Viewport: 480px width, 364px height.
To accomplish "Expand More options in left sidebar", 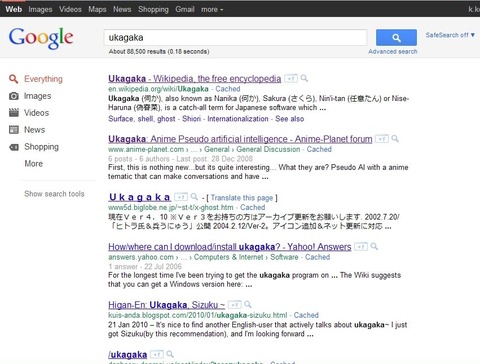I will click(x=34, y=164).
